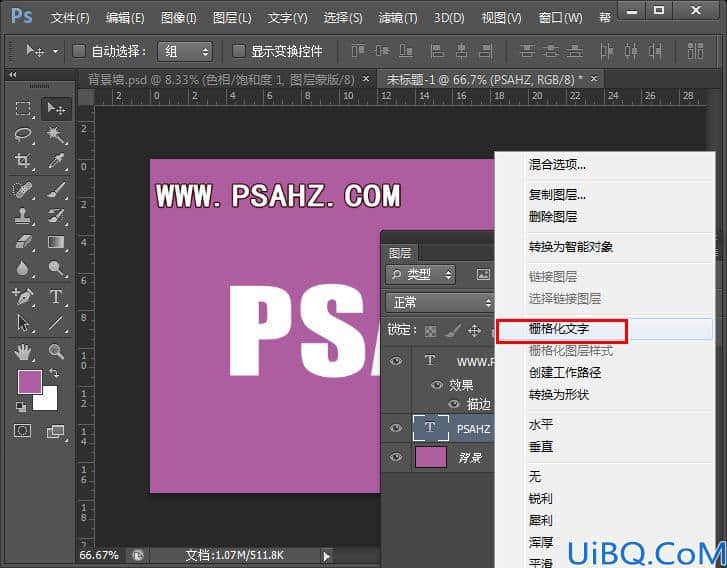Select the Crop tool

tap(23, 161)
